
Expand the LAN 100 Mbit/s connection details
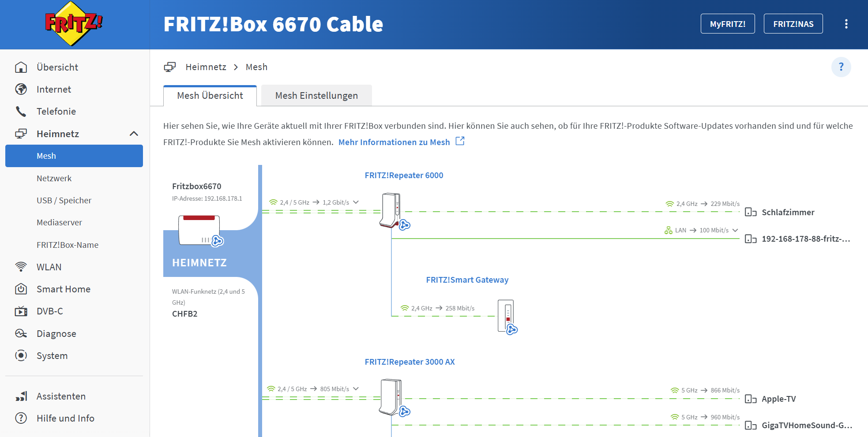735,230
